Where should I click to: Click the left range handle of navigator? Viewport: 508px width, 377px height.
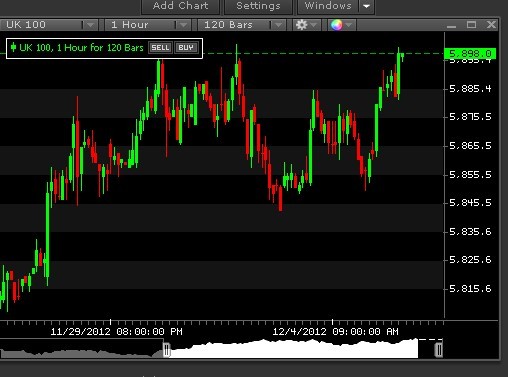tap(167, 350)
